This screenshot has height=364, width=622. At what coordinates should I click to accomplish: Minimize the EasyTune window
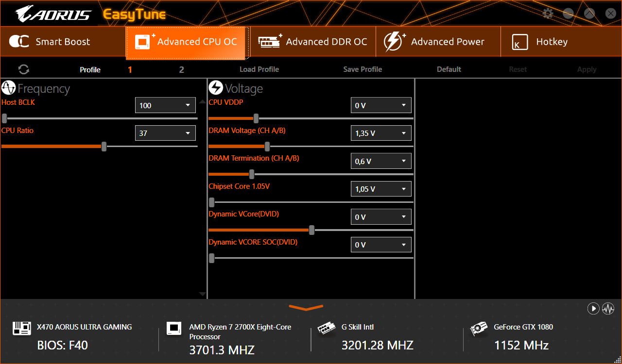coord(568,14)
